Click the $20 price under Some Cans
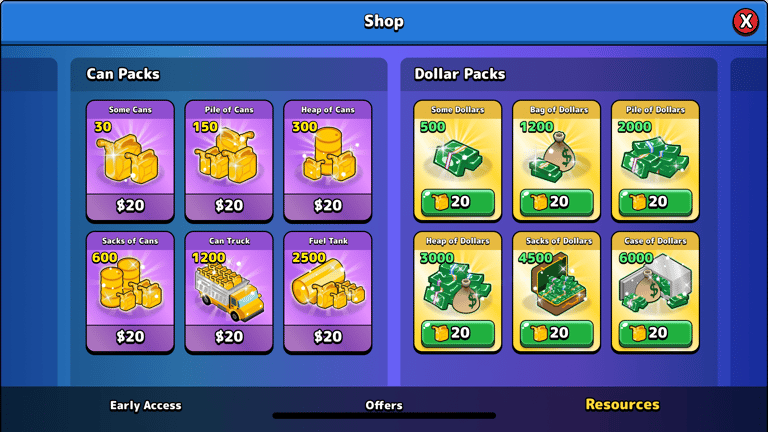Image resolution: width=768 pixels, height=432 pixels. [130, 205]
